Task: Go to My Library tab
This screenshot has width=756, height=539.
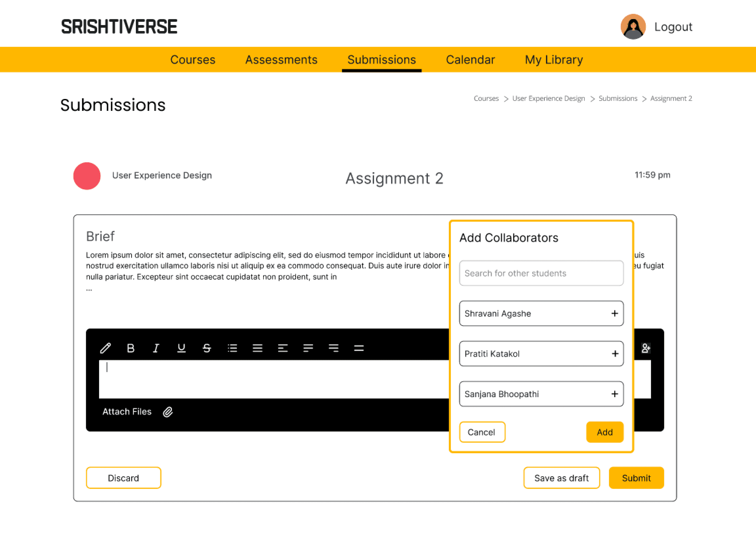Action: 554,60
